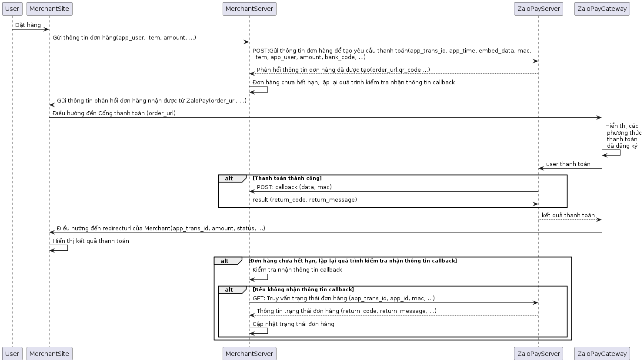
Task: Select 'Gửi thông tin đơn hàng(app_user, item, amount, ...)' message
Action: click(124, 38)
